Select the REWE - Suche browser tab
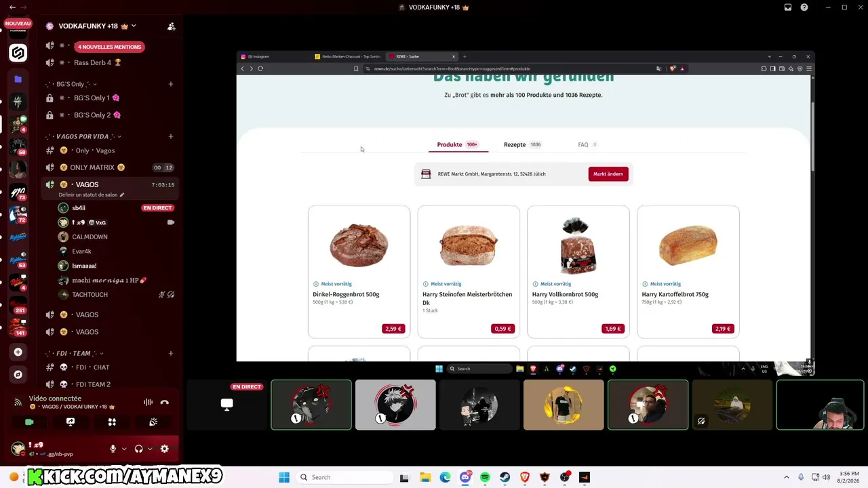 pyautogui.click(x=423, y=56)
